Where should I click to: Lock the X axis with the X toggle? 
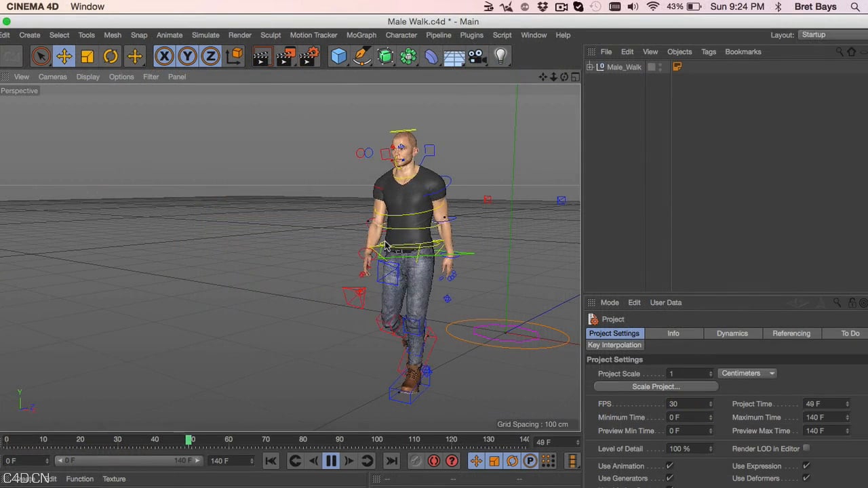(164, 56)
